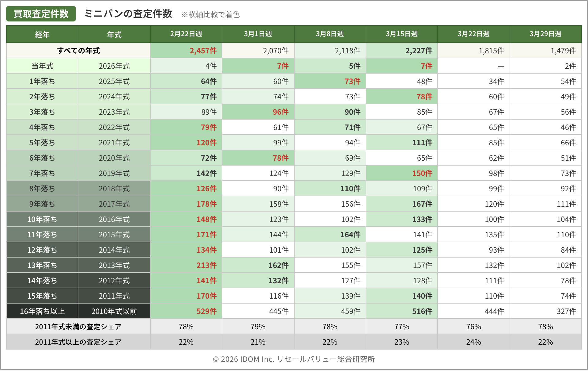Viewport: 588px width, 371px height.
Task: Click the 年式 column header
Action: pos(114,34)
